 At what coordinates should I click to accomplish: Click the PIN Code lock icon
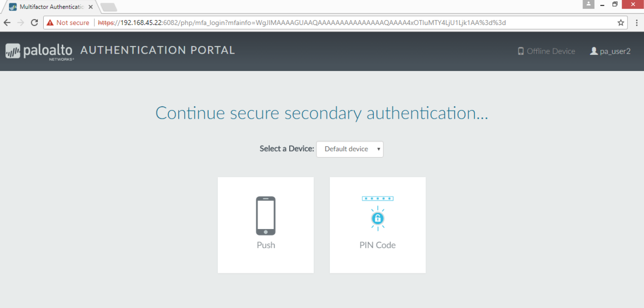click(x=377, y=218)
